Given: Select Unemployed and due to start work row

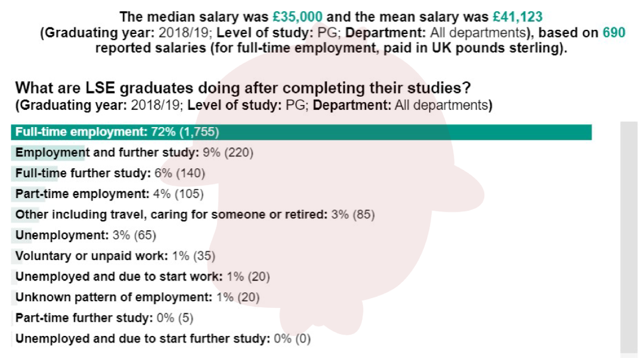Looking at the screenshot, I should coord(143,277).
